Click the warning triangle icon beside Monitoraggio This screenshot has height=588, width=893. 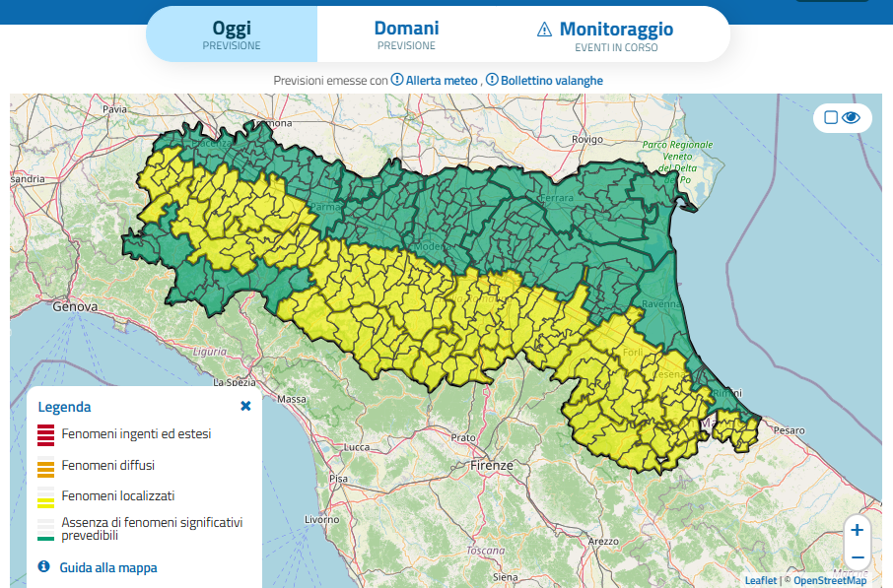(545, 30)
